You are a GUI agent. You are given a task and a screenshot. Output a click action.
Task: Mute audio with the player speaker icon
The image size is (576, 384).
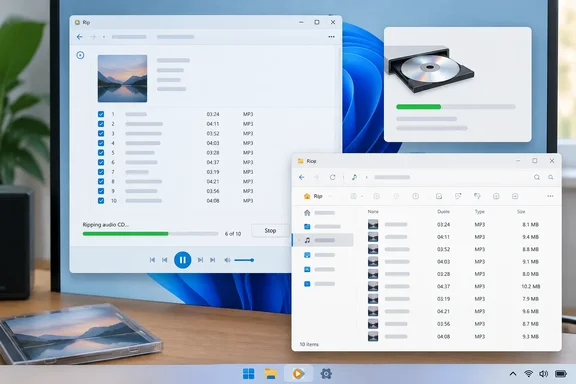tap(227, 260)
